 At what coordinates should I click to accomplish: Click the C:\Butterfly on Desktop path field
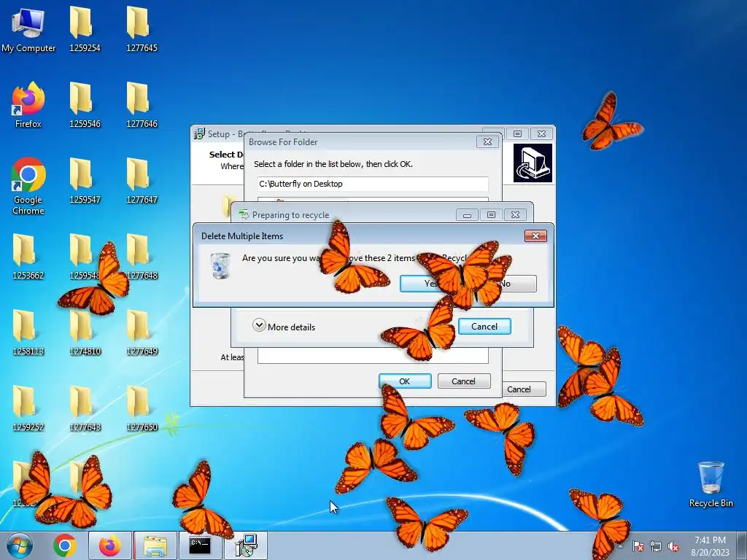(373, 184)
